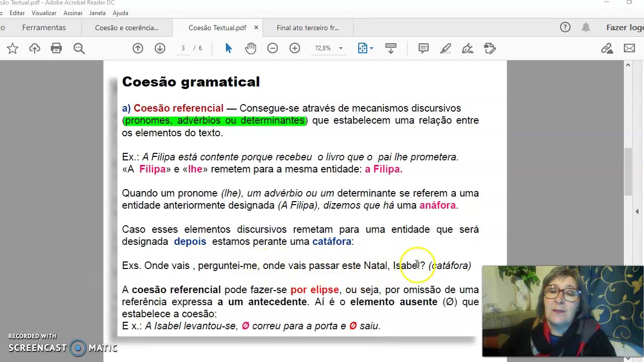The image size is (644, 362).
Task: Click the Fazer login button
Action: pos(625,28)
